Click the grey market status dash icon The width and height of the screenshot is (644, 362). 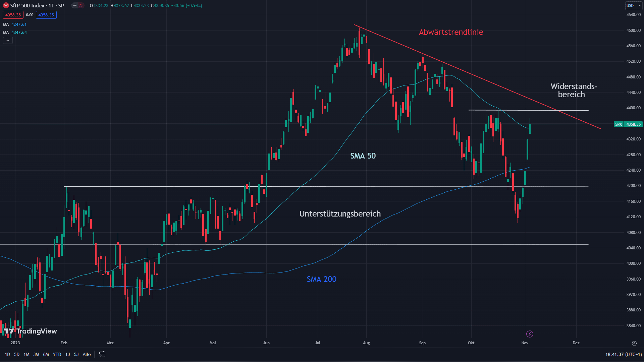(75, 5)
